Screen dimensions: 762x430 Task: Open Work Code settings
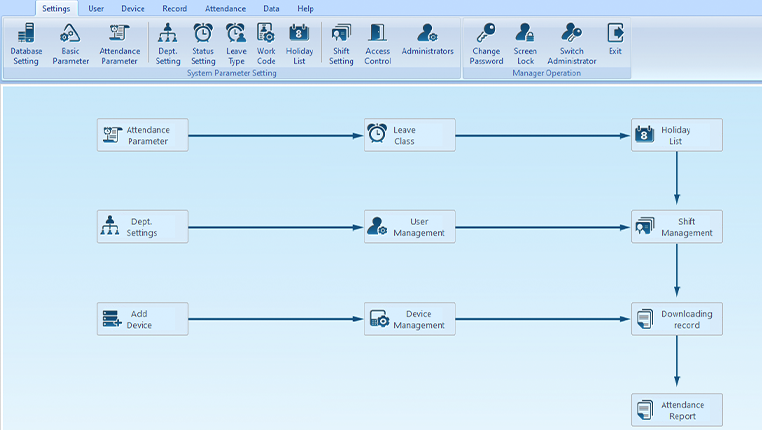[x=266, y=43]
